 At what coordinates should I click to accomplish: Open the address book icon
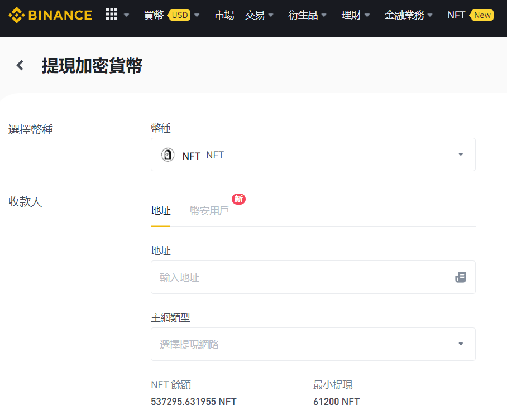[461, 277]
